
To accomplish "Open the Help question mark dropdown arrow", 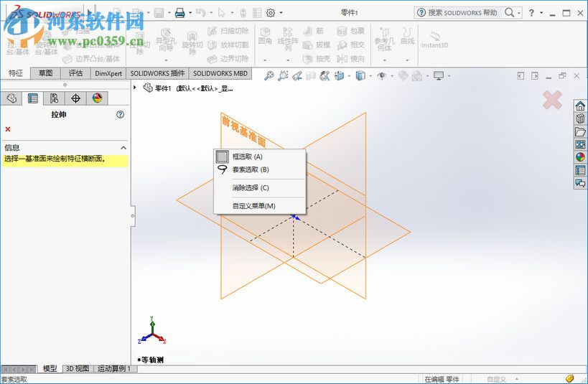I will (541, 13).
